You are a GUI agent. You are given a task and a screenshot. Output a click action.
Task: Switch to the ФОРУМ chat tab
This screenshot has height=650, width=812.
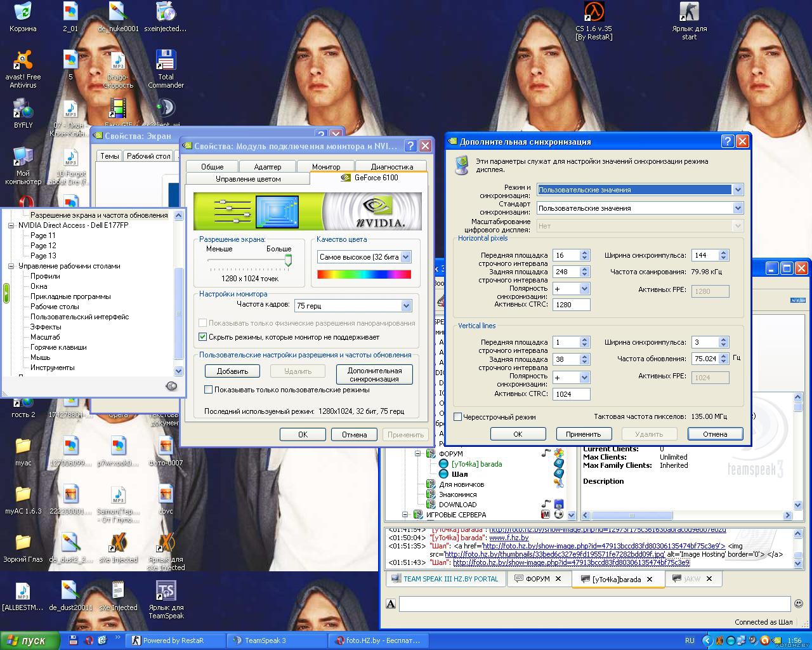point(538,579)
